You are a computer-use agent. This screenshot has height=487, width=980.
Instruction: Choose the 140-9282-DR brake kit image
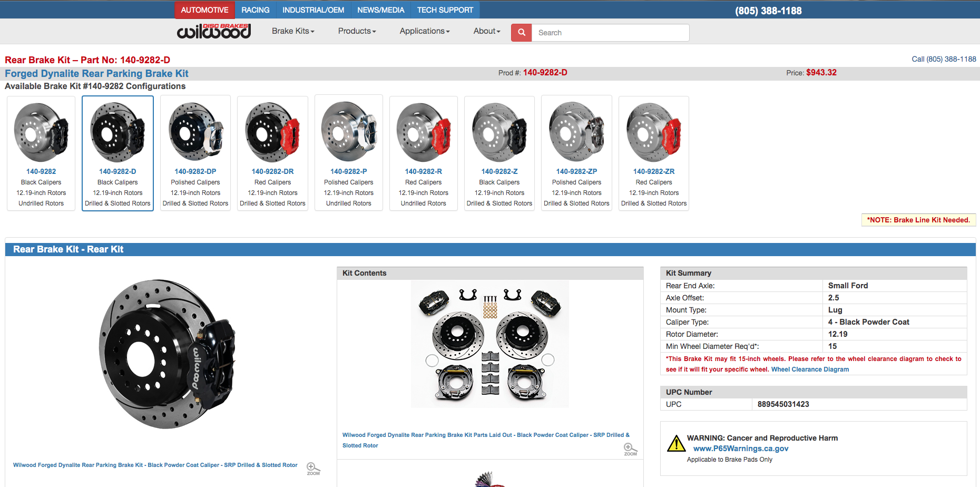coord(272,132)
